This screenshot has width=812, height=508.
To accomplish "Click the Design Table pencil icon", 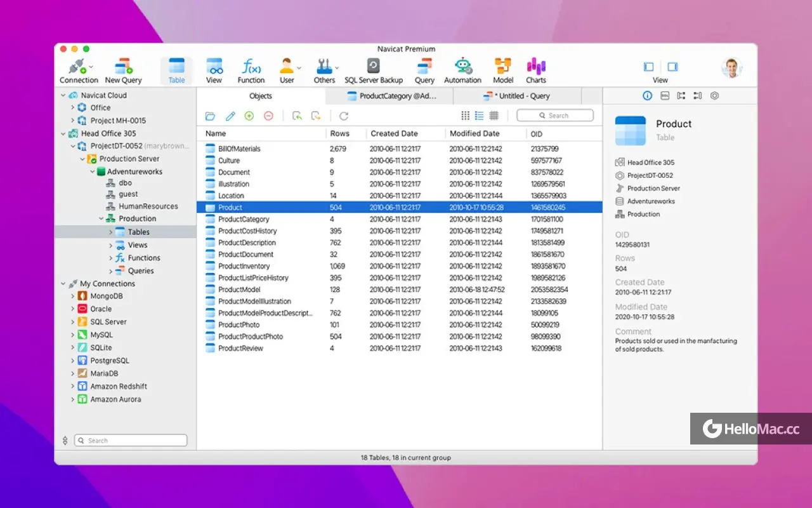I will click(x=230, y=116).
